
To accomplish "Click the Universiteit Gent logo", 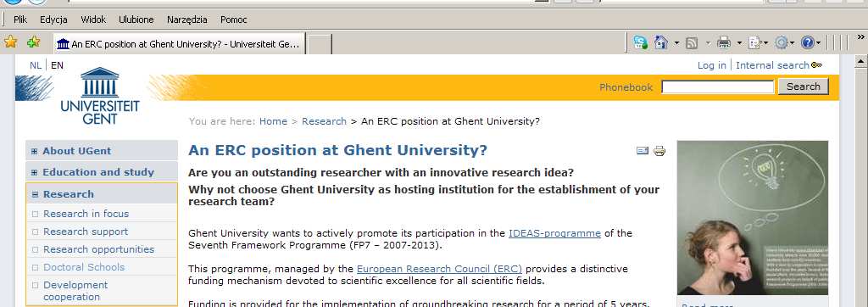I will pyautogui.click(x=100, y=95).
